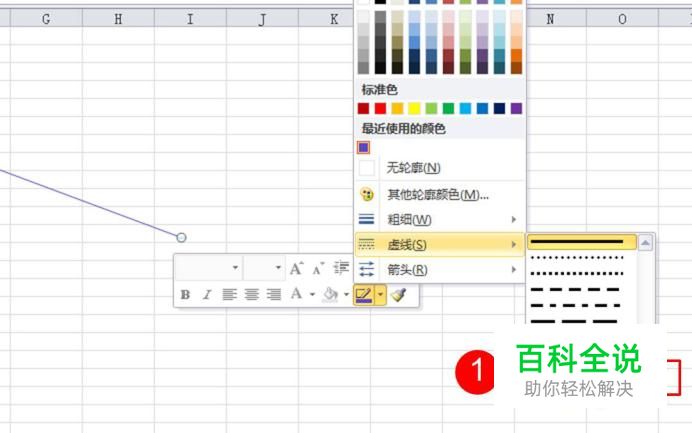Open the shape fill dropdown arrow

point(346,294)
